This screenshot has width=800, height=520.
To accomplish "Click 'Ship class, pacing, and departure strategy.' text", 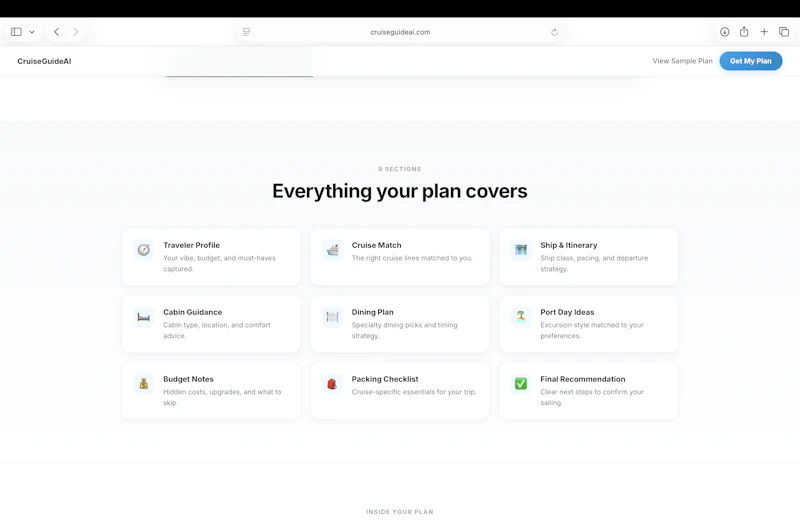I will point(594,263).
